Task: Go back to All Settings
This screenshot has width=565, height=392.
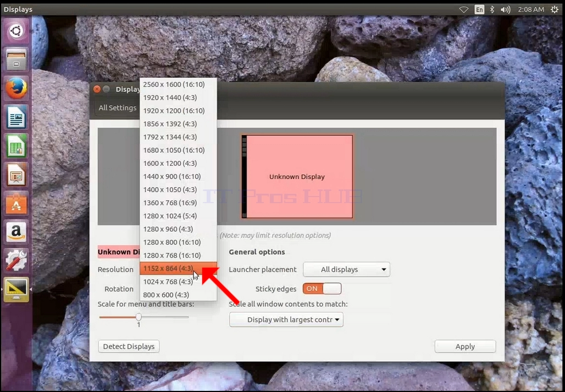Action: [x=118, y=108]
